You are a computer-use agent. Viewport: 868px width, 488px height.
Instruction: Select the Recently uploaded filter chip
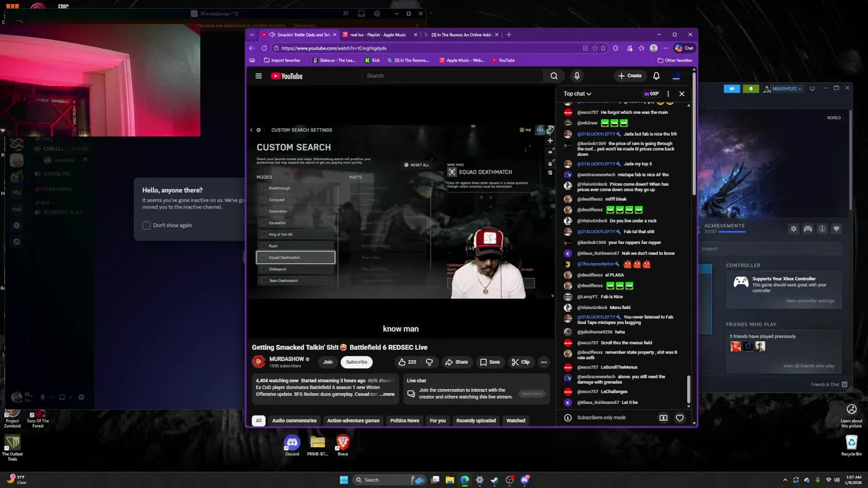pyautogui.click(x=476, y=421)
